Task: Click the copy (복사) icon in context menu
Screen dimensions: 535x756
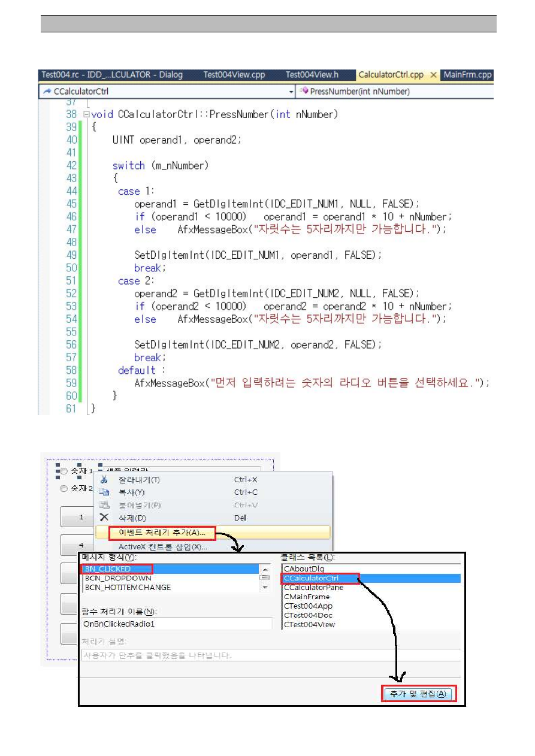Action: pyautogui.click(x=104, y=492)
